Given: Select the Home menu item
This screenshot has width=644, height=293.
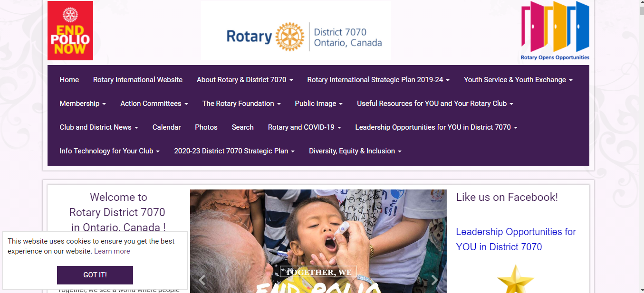Looking at the screenshot, I should click(69, 80).
